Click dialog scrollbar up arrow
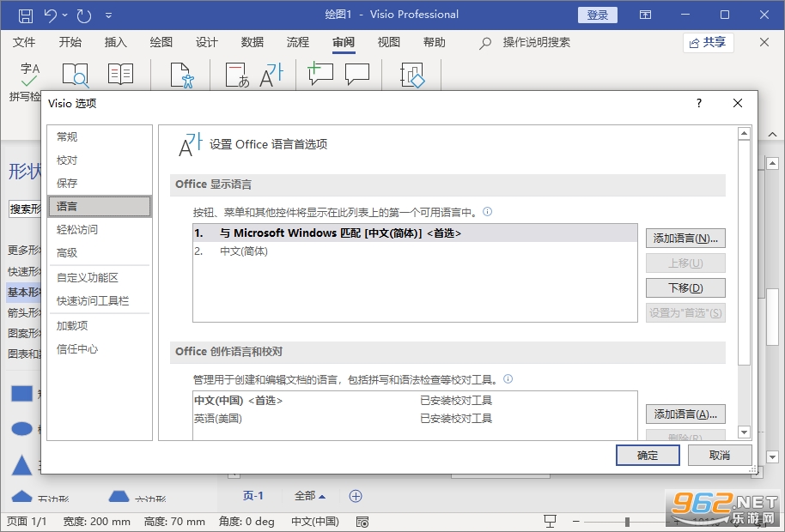The height and width of the screenshot is (532, 785). click(744, 133)
